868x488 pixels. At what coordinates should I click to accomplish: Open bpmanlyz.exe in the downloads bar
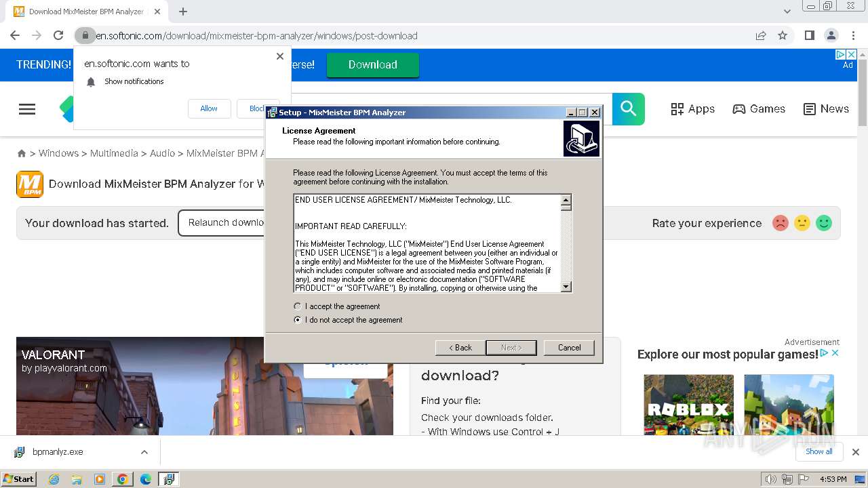[58, 452]
